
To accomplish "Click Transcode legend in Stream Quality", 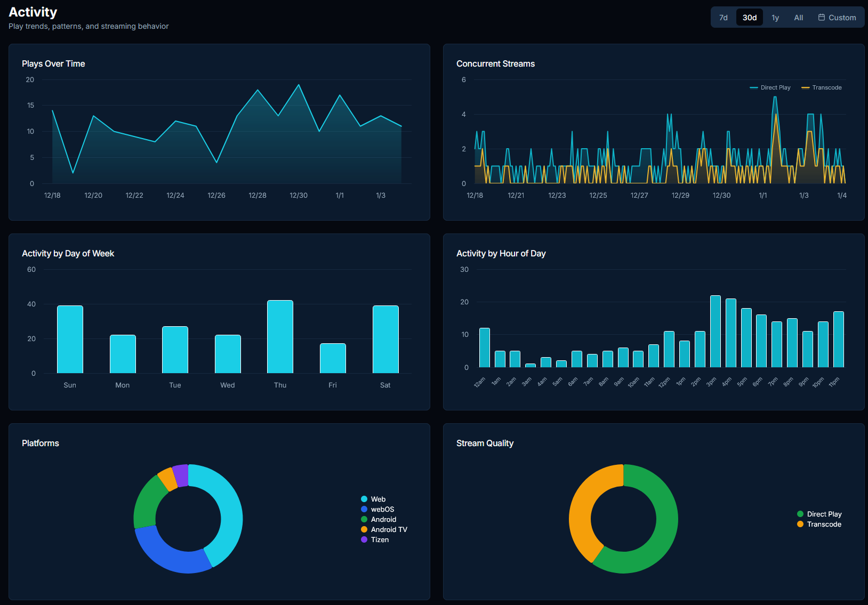I will [x=824, y=524].
